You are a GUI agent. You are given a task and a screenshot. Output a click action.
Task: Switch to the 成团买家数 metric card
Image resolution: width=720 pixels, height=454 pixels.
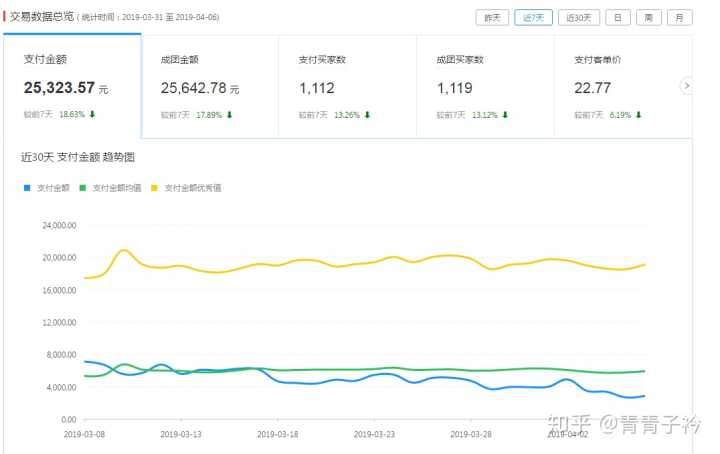485,86
